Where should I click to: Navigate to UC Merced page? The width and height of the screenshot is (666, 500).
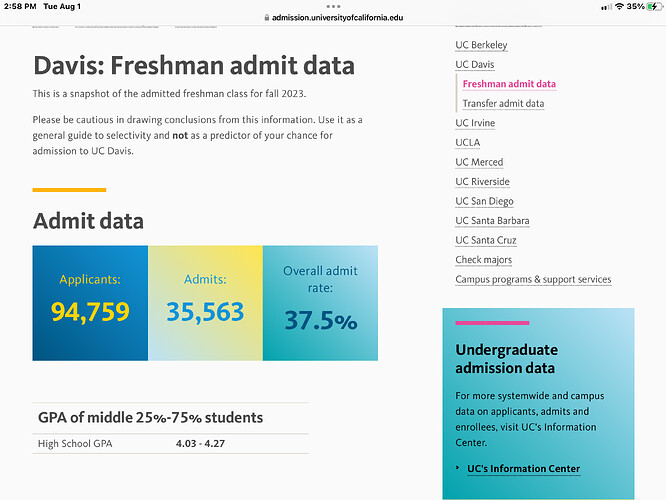[x=479, y=162]
